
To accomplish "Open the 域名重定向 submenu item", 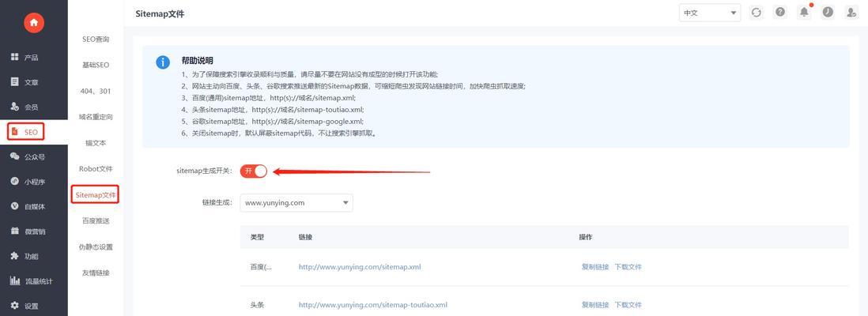I will click(96, 118).
